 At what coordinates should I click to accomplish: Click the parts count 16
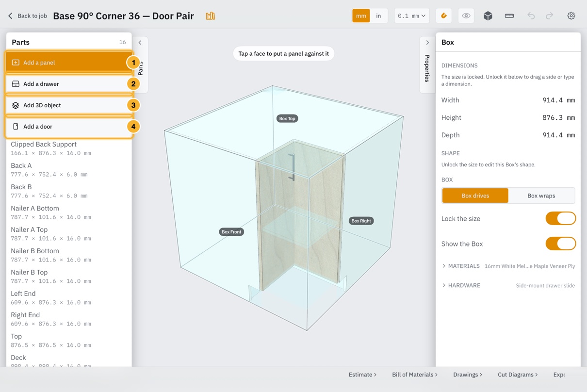[123, 42]
